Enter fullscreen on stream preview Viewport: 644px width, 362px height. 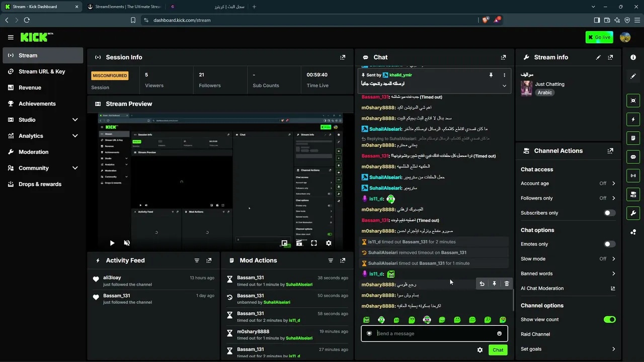pos(314,243)
